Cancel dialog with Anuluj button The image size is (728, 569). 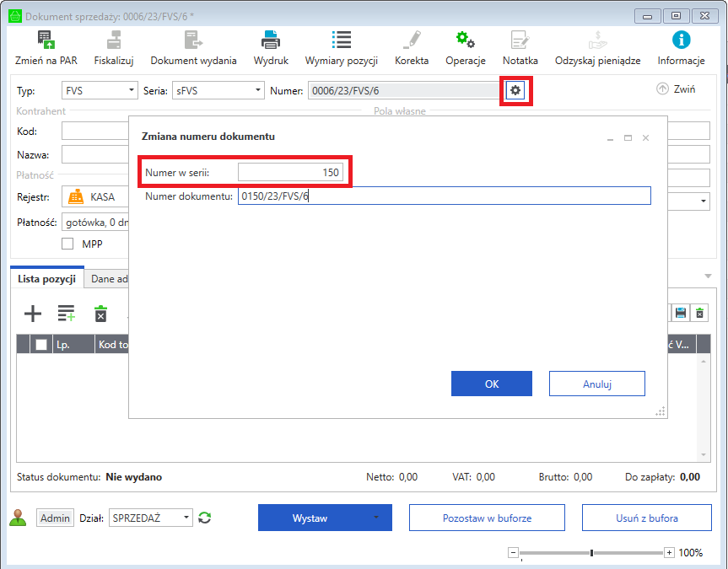click(x=596, y=384)
